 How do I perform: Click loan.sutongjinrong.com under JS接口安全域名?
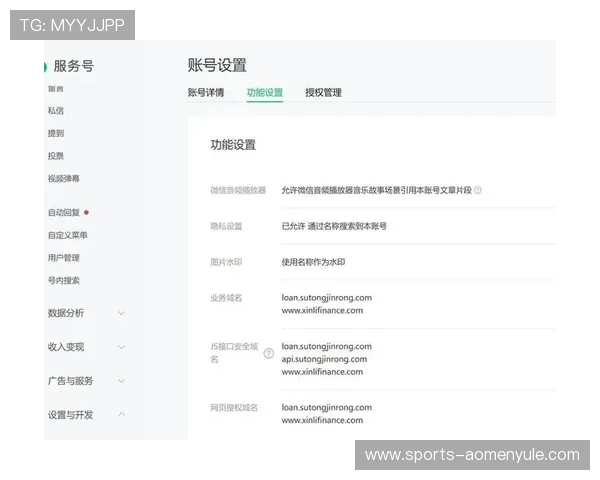[x=326, y=346]
